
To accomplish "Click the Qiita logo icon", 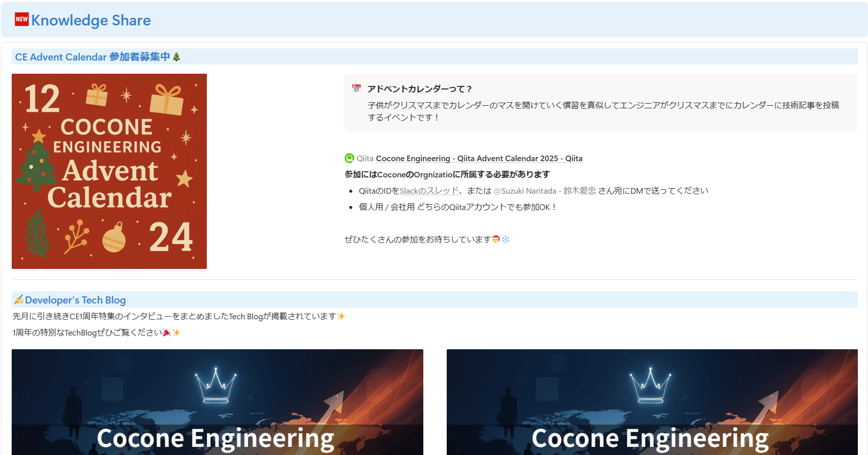I will click(x=349, y=158).
